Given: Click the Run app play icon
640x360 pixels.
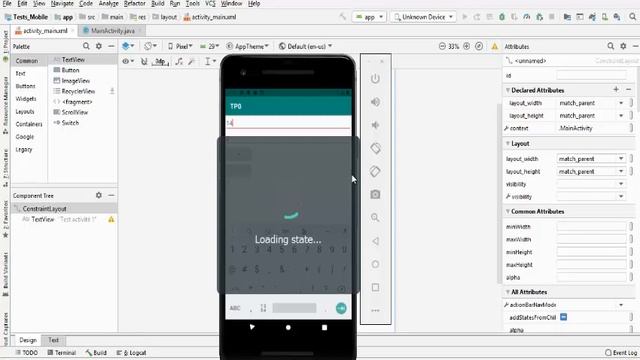Looking at the screenshot, I should (464, 17).
